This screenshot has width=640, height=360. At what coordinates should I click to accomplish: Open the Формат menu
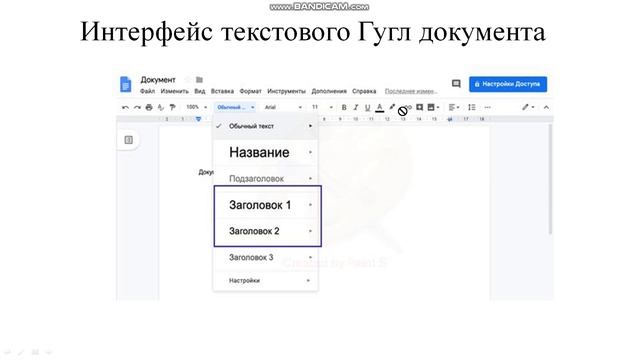[x=250, y=91]
